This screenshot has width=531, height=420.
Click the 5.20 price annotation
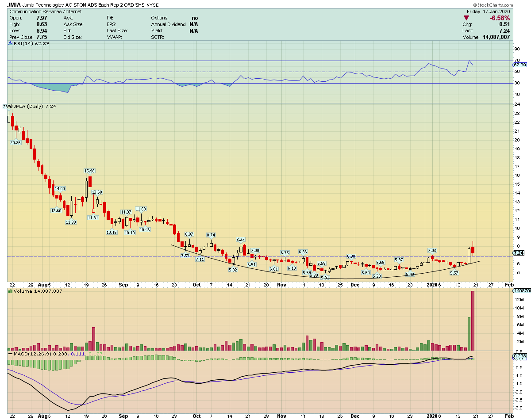377,276
